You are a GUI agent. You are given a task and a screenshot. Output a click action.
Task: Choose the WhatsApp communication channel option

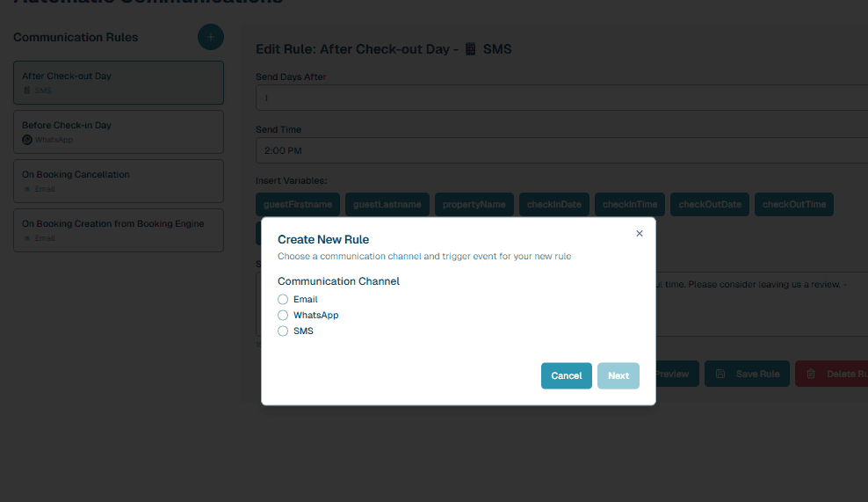[283, 316]
